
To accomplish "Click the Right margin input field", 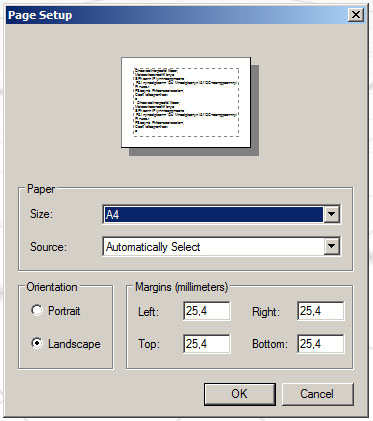I will tap(321, 311).
